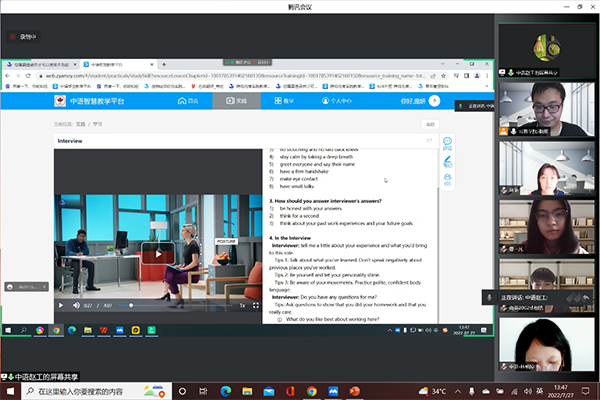
Task: Click the 实践 breadcrumb link
Action: [x=79, y=123]
